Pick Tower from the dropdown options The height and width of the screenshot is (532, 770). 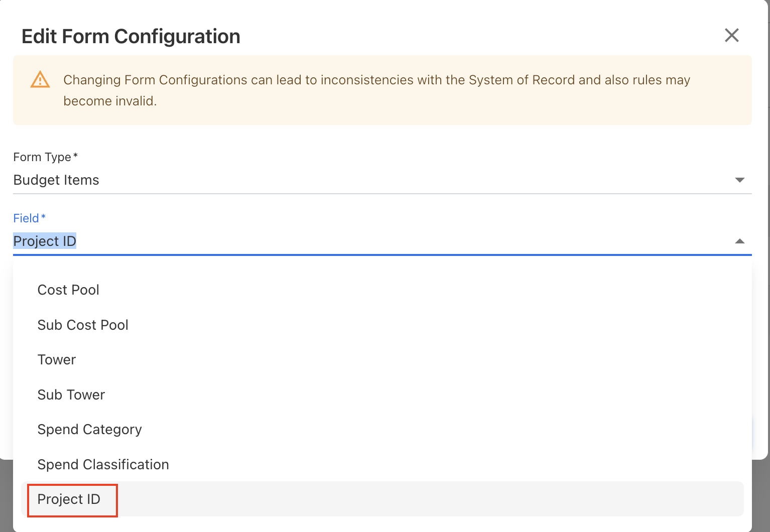[56, 359]
